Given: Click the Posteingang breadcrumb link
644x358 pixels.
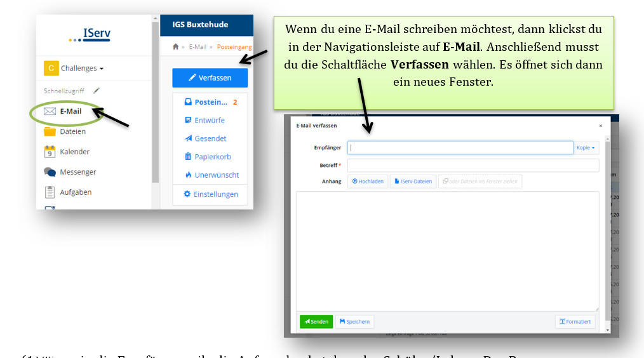Looking at the screenshot, I should tap(234, 47).
